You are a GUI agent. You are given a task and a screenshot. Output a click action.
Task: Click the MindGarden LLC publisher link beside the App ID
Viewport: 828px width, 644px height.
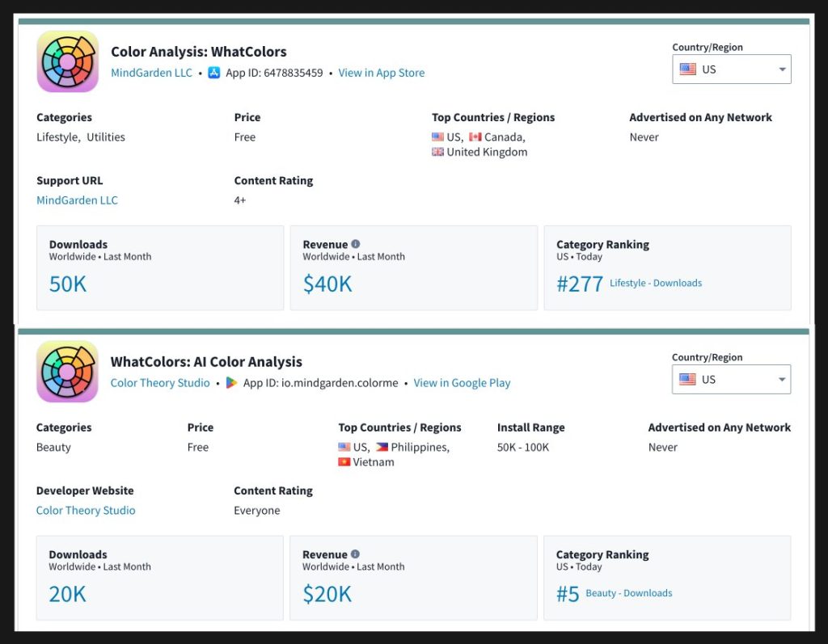pyautogui.click(x=151, y=73)
